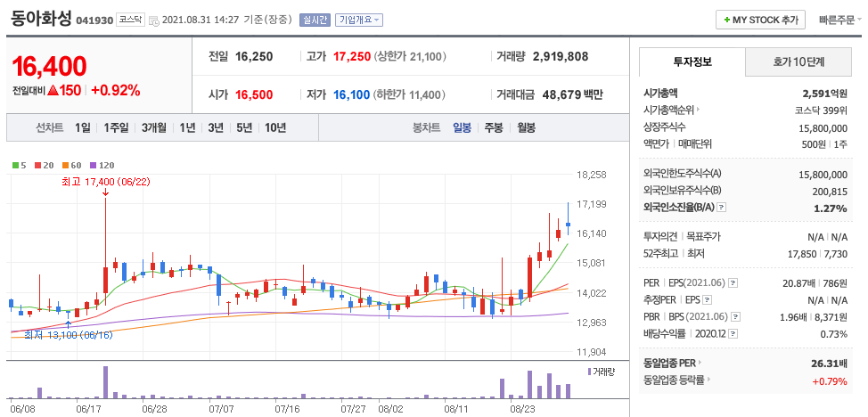Click the tall volume bar at 06/17
Image resolution: width=868 pixels, height=417 pixels.
point(105,382)
